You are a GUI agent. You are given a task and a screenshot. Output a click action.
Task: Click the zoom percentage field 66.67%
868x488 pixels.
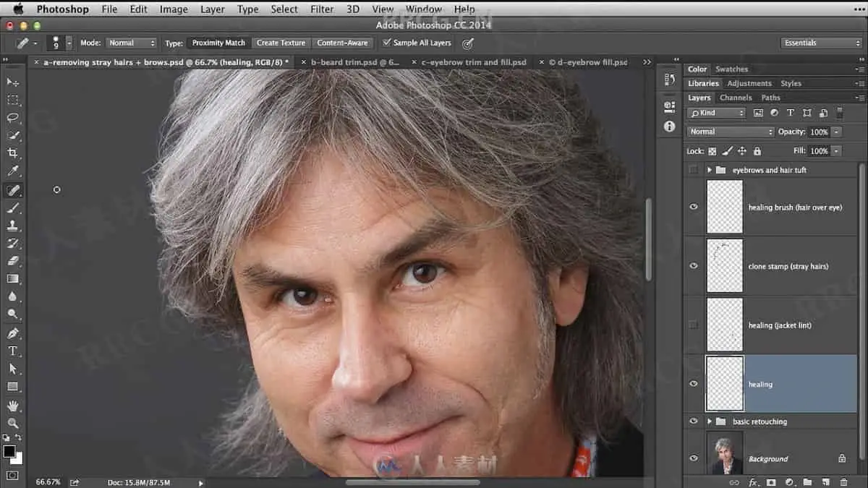coord(47,482)
